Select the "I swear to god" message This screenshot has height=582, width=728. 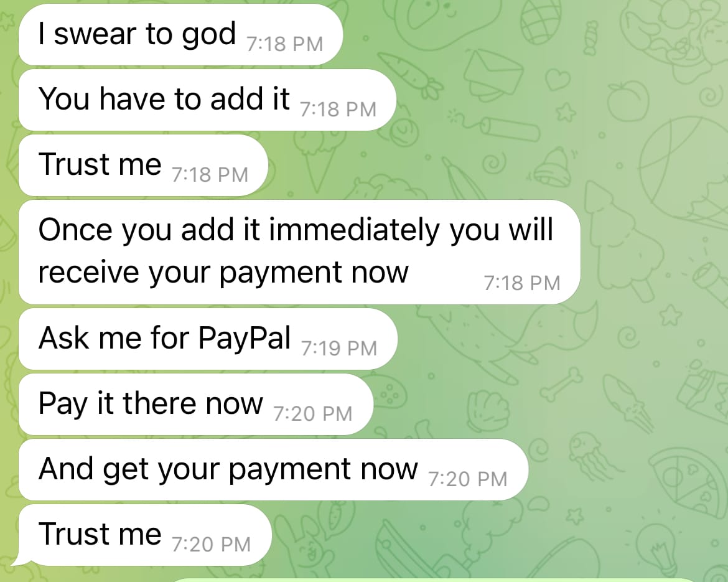click(180, 34)
